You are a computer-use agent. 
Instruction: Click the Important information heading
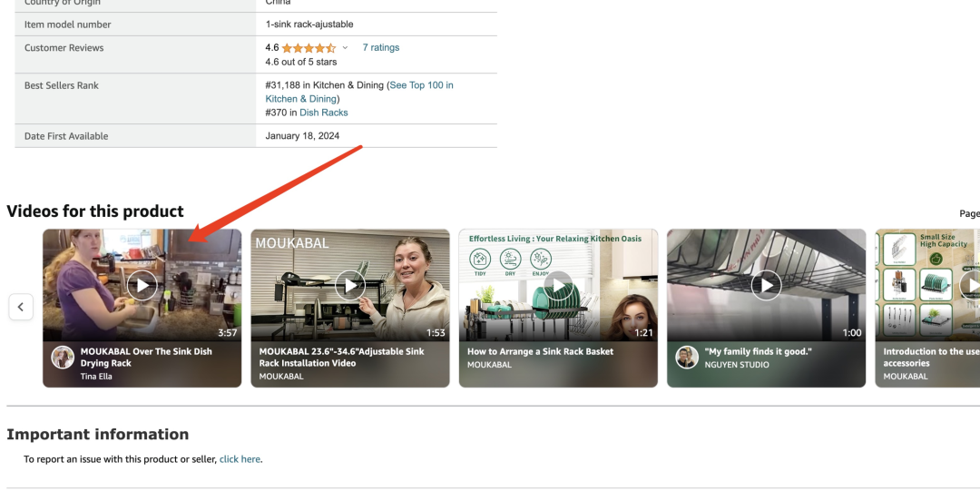[97, 434]
